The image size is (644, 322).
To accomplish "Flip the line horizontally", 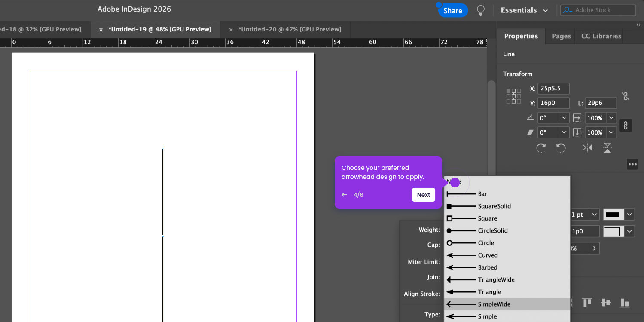I will tap(587, 148).
